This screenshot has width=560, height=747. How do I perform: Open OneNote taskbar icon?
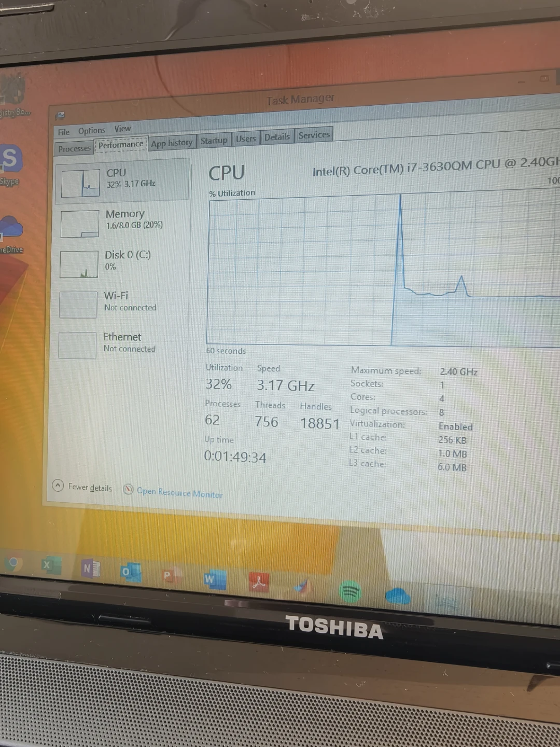tap(91, 569)
